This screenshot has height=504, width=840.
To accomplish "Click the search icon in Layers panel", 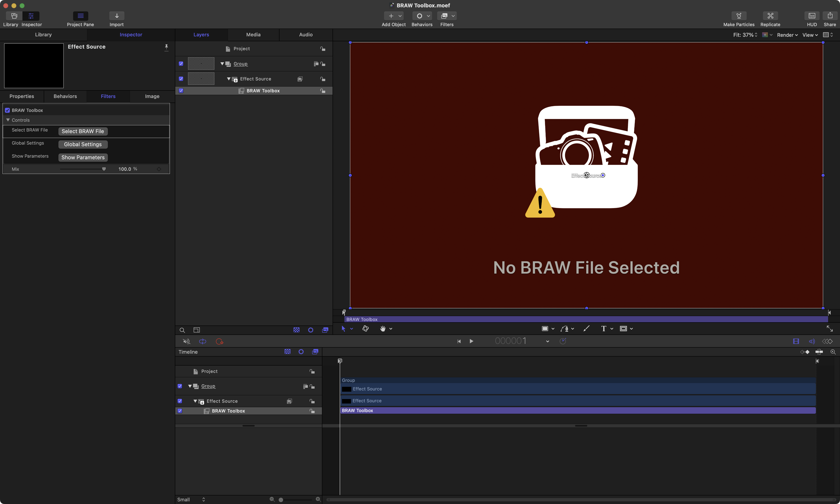I will 182,330.
